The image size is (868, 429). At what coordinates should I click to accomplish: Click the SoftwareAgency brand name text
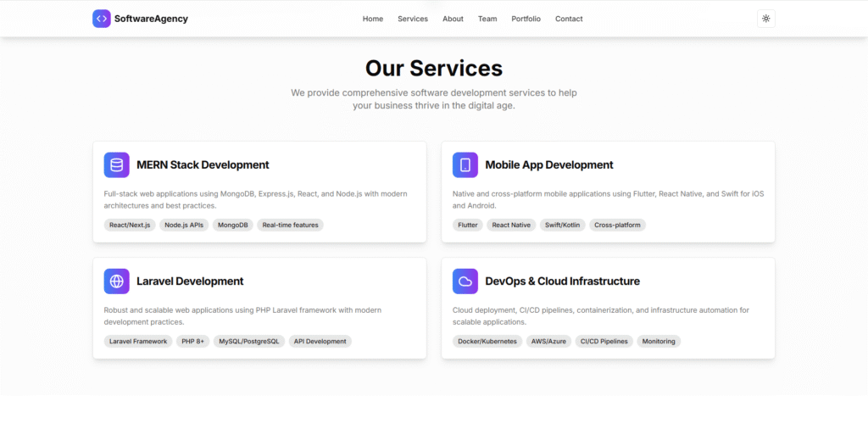pyautogui.click(x=151, y=19)
